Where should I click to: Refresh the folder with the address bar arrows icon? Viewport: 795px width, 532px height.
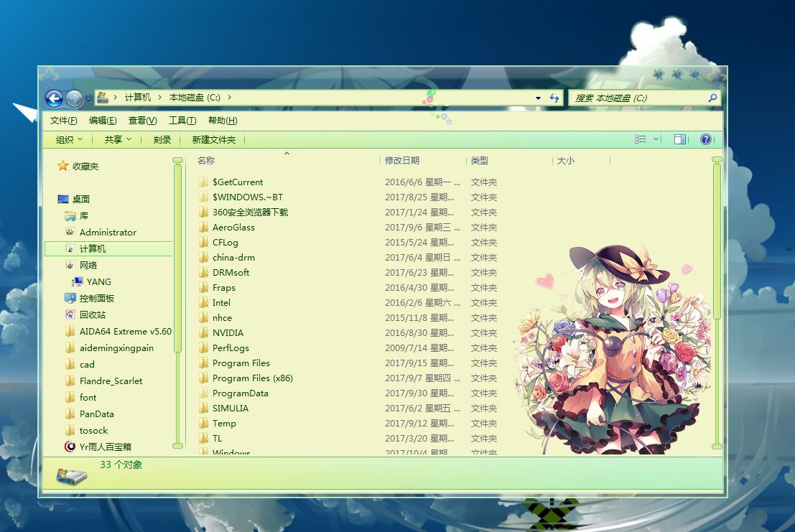pyautogui.click(x=554, y=98)
